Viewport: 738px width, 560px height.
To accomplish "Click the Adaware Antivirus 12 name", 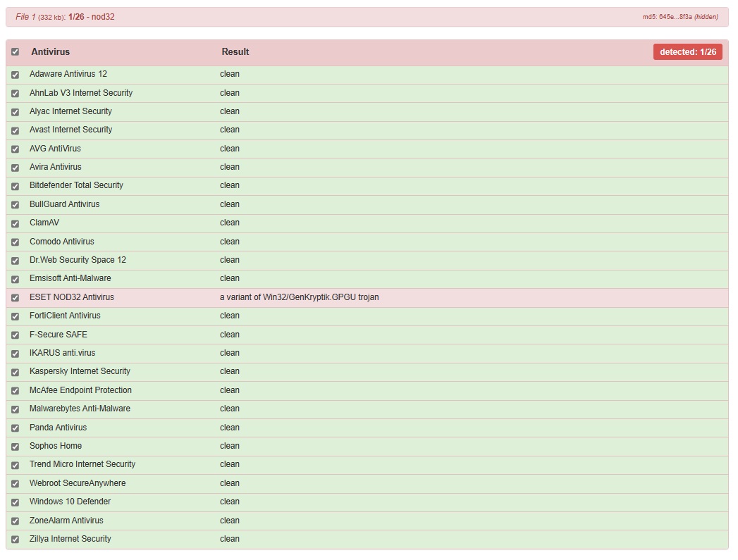I will [68, 74].
